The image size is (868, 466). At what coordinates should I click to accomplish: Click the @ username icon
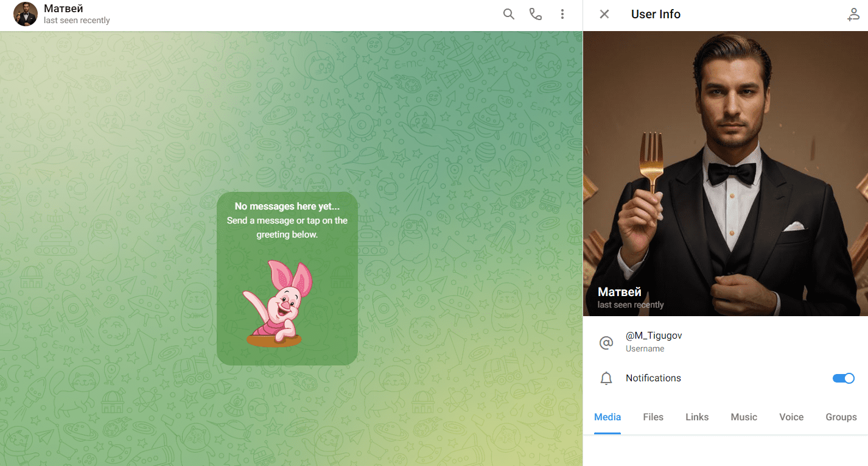pyautogui.click(x=606, y=343)
